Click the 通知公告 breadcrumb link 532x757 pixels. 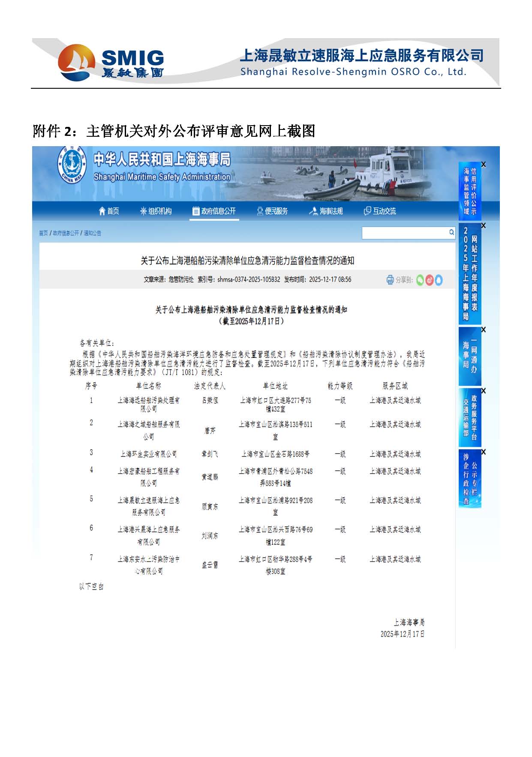(92, 233)
